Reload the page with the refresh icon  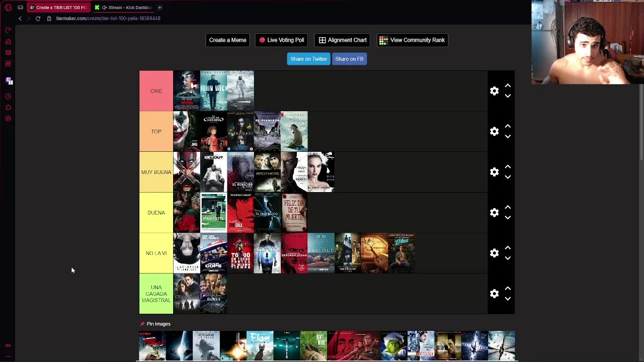pos(38,19)
